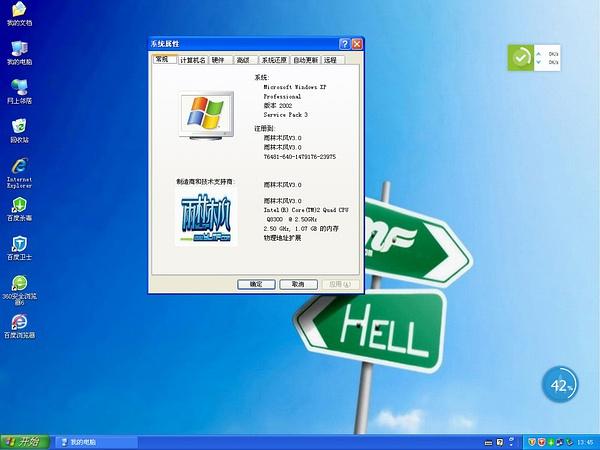
Task: Switch to the 系统还原 tab
Action: [274, 60]
